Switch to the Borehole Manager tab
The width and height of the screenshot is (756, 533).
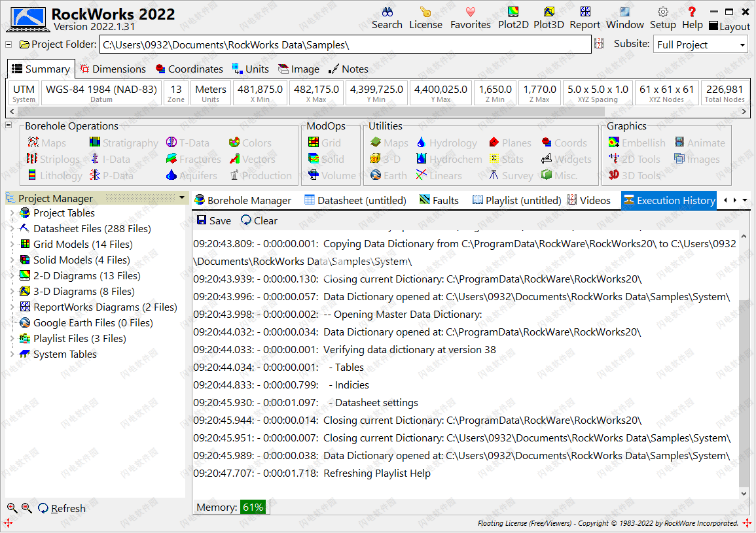point(243,201)
